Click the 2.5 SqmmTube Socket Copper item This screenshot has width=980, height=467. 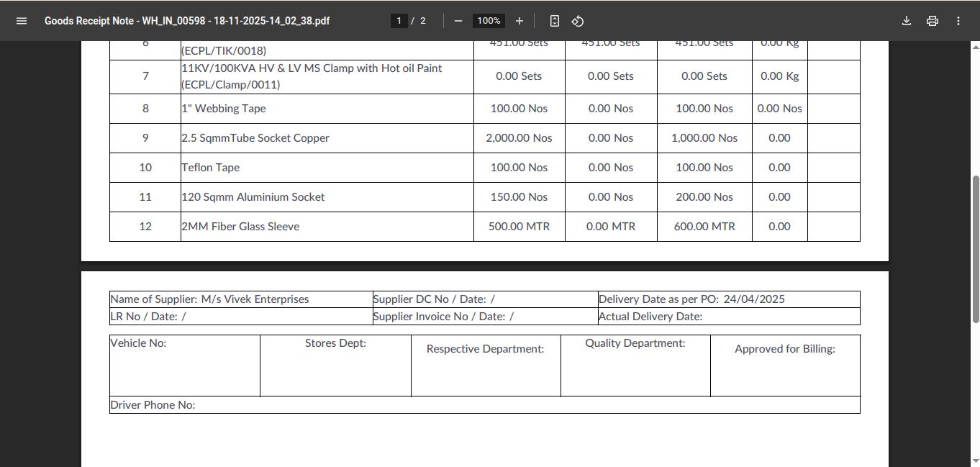click(x=255, y=138)
